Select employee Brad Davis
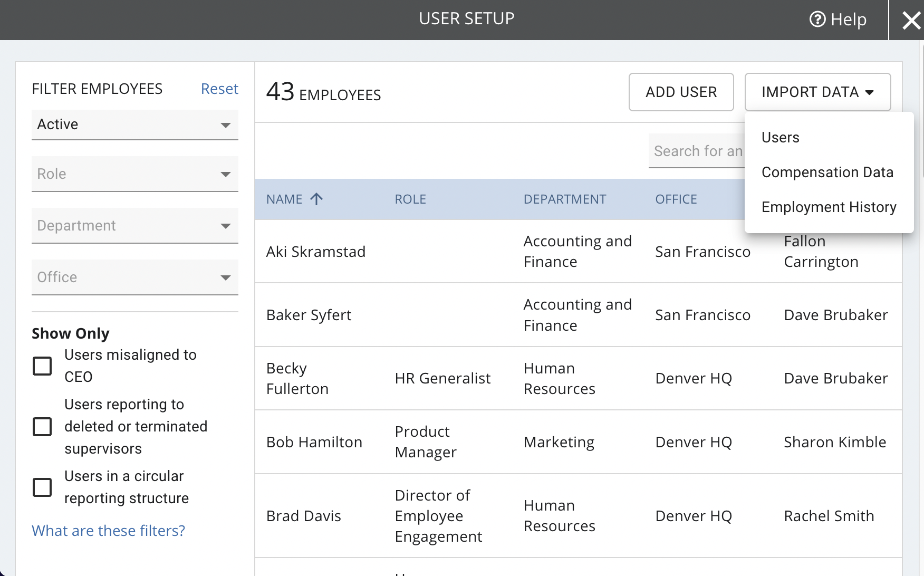The height and width of the screenshot is (576, 924). [303, 516]
